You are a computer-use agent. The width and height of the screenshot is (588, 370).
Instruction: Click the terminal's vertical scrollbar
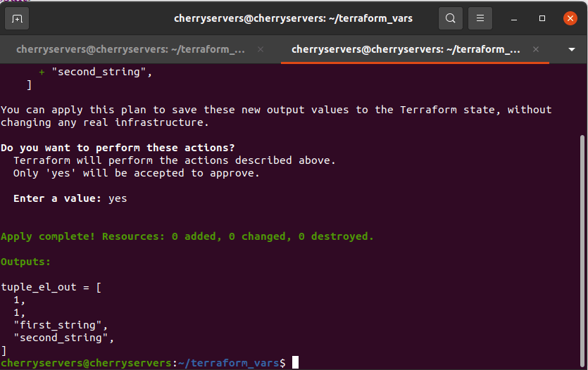coord(582,246)
